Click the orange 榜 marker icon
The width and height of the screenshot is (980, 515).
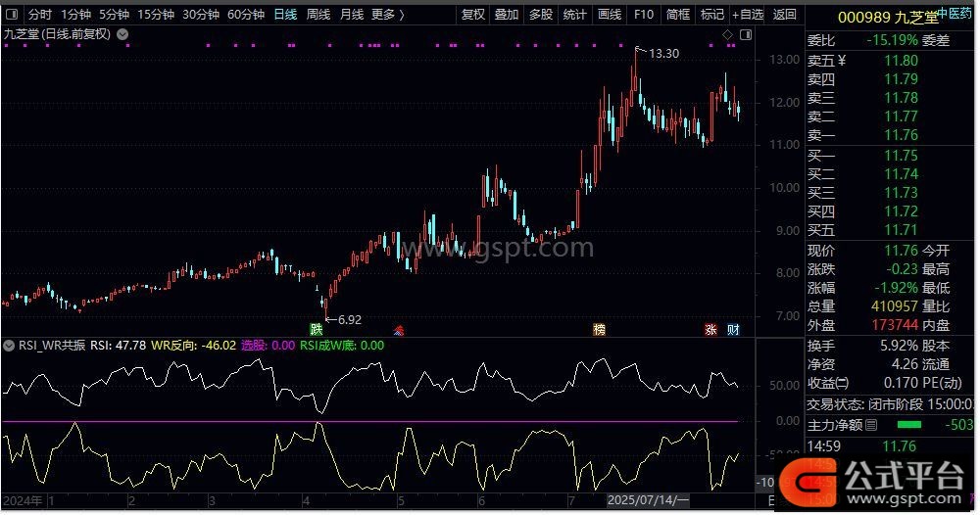[x=600, y=329]
